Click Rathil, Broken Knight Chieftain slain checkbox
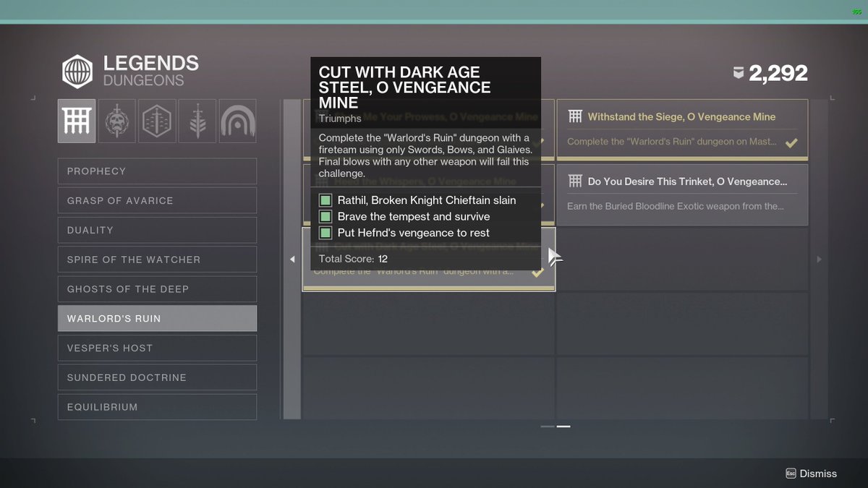 pyautogui.click(x=325, y=200)
